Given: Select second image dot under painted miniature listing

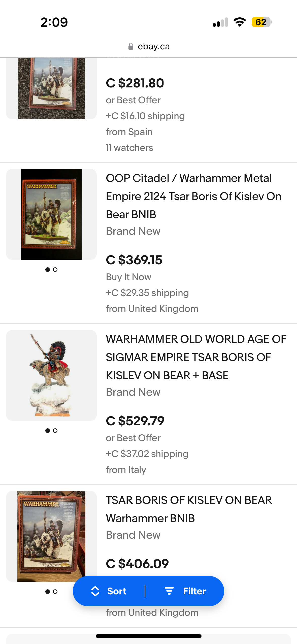Looking at the screenshot, I should click(x=55, y=431).
